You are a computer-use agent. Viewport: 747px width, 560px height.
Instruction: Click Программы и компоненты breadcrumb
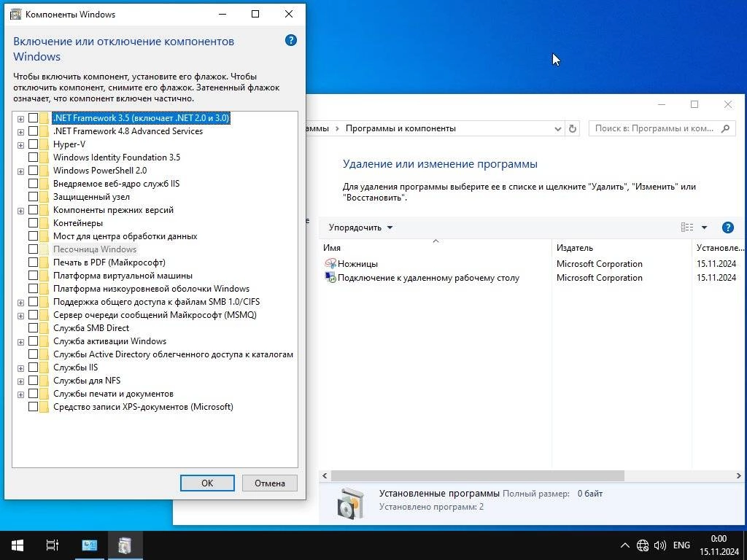click(x=400, y=128)
